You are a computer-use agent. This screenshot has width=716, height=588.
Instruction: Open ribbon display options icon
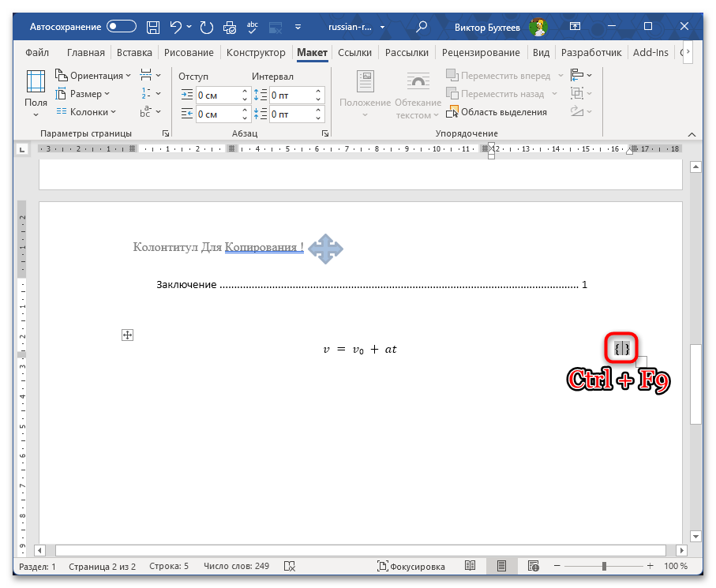[575, 27]
